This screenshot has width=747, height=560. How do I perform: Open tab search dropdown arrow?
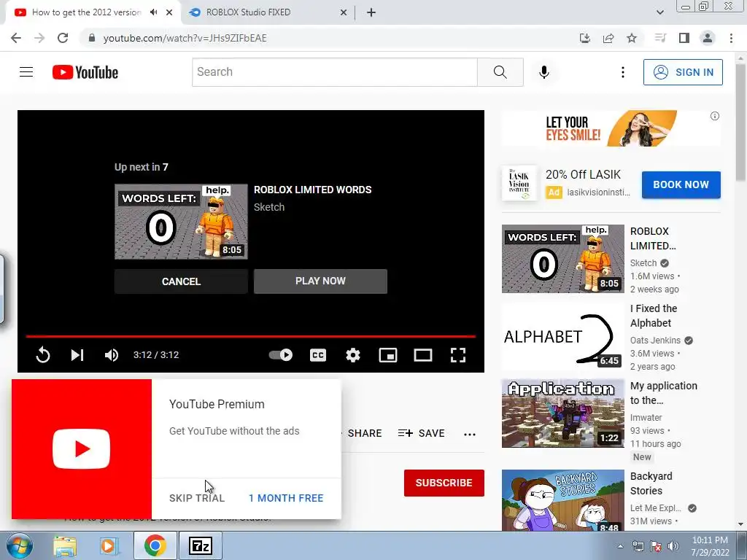659,12
